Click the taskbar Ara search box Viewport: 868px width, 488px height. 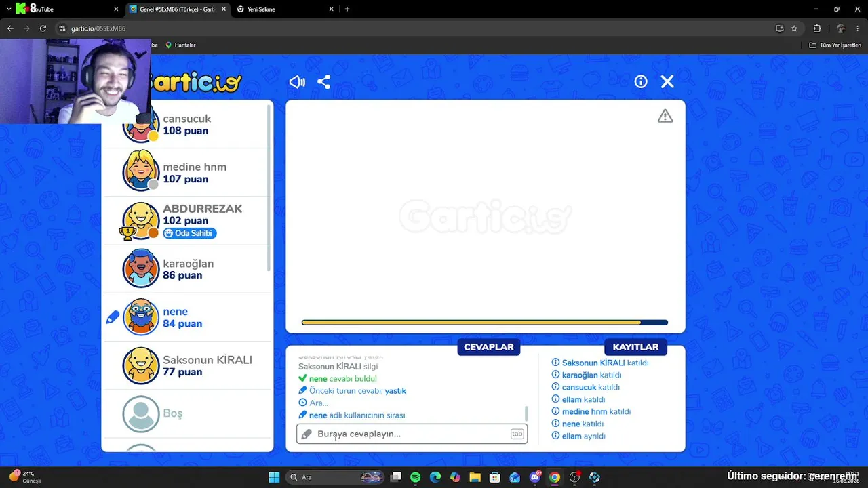(336, 477)
